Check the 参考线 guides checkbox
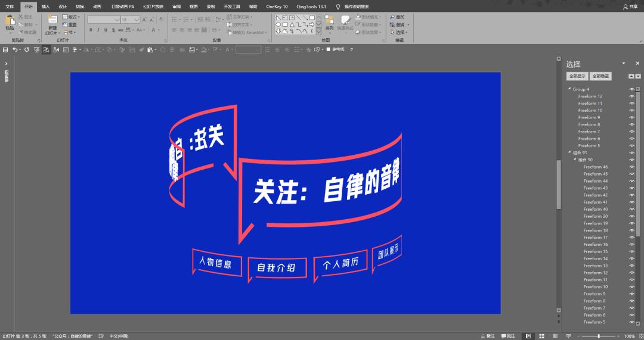This screenshot has height=340, width=644. 328,49
